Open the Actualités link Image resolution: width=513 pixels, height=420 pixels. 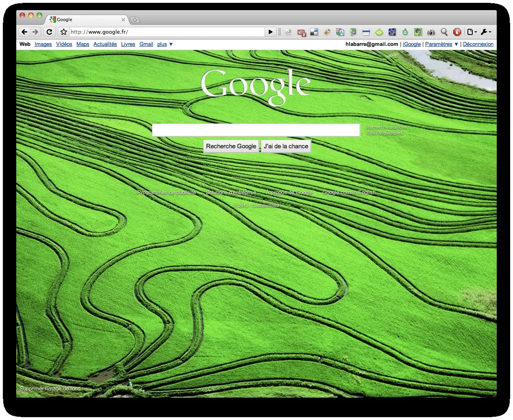[105, 44]
